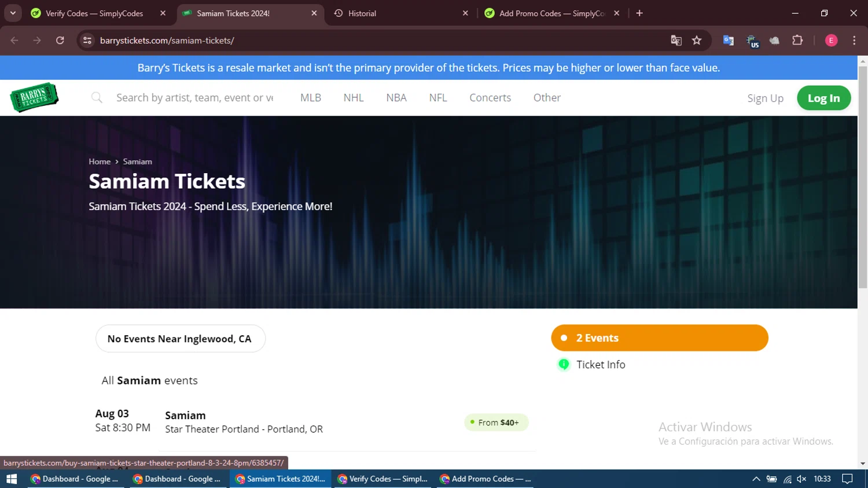868x488 pixels.
Task: Click the search magnifier icon
Action: tap(97, 98)
